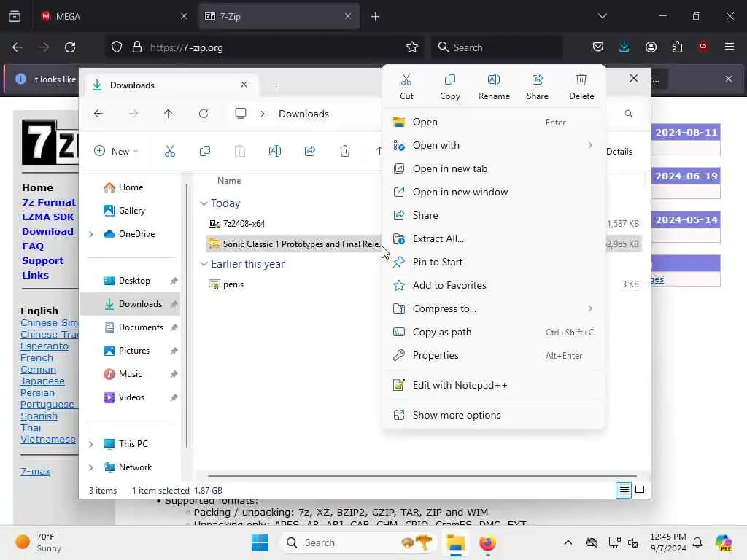
Task: Click Details pane button
Action: click(619, 152)
